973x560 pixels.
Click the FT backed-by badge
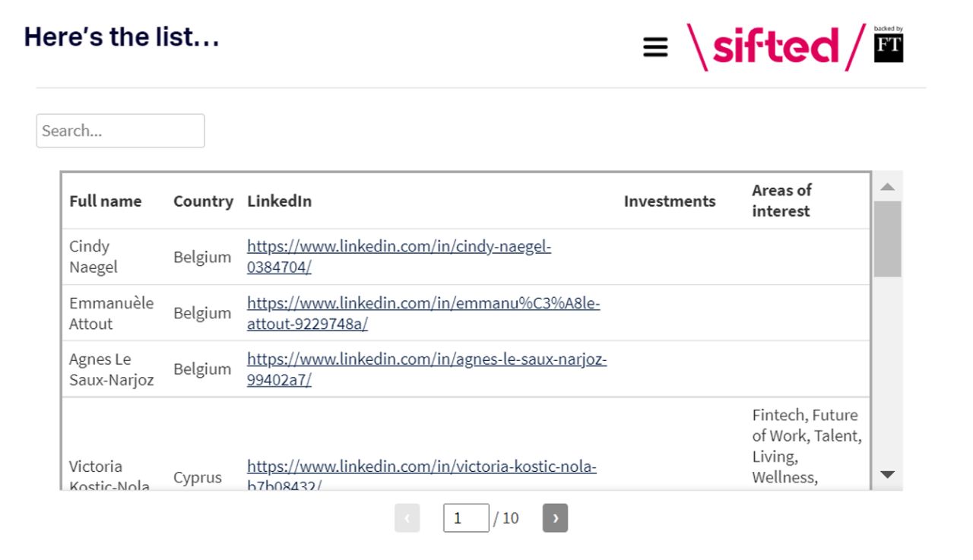[x=889, y=46]
